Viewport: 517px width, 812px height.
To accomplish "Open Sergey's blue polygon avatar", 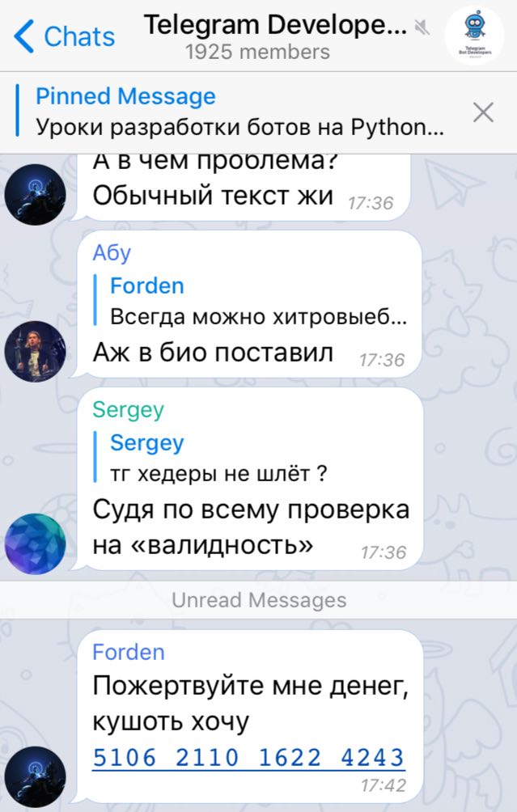I will pyautogui.click(x=36, y=543).
